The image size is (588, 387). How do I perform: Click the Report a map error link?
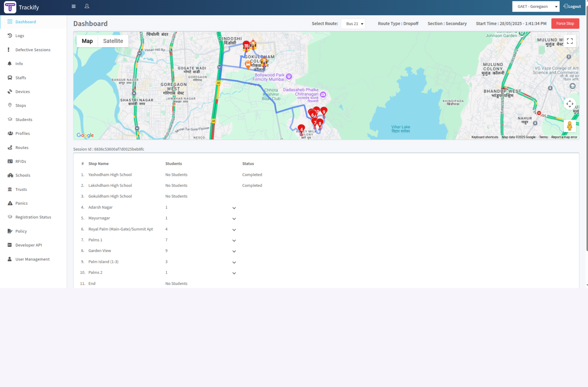coord(564,137)
